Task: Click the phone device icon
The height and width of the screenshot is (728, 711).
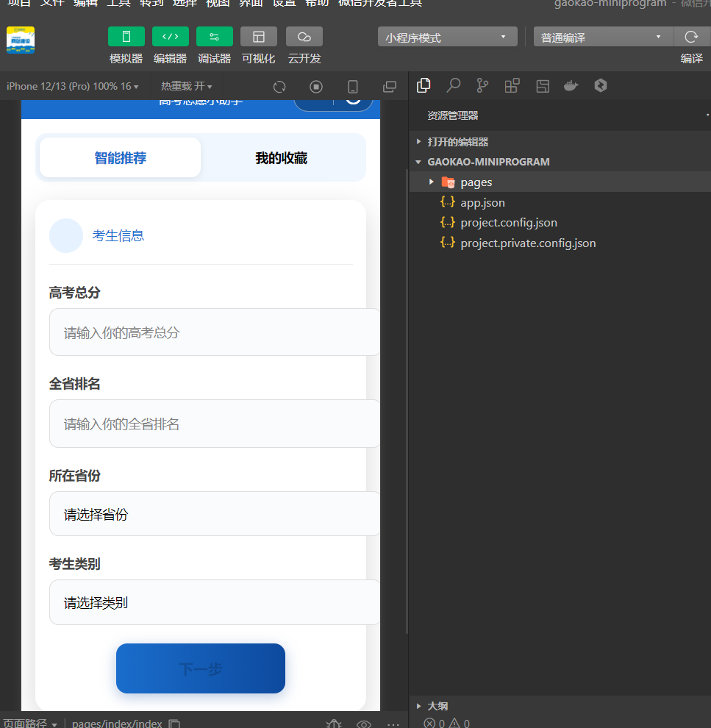Action: (353, 87)
